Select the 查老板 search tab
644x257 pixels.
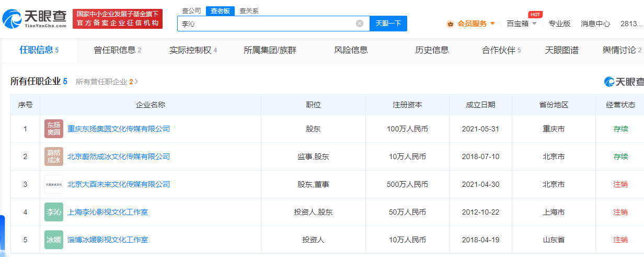220,10
